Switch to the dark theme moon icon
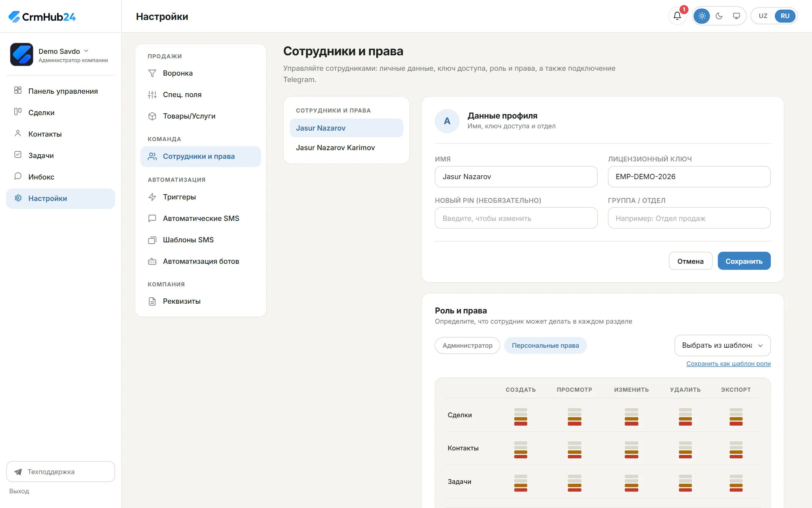 [x=719, y=16]
